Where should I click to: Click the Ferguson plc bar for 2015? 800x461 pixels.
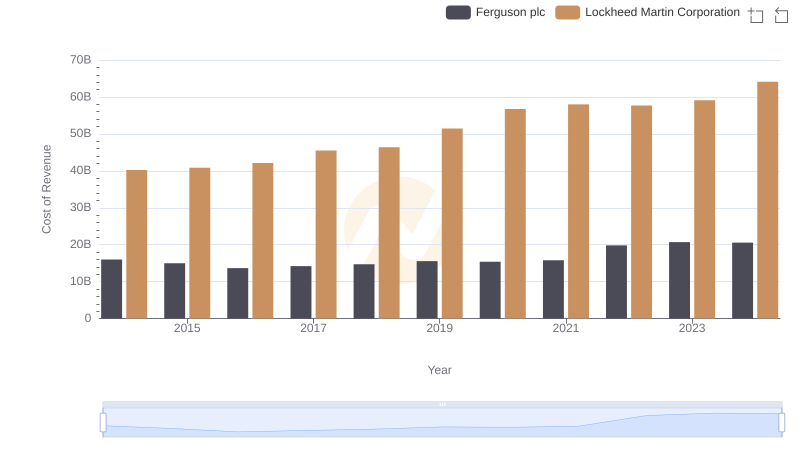click(x=174, y=291)
